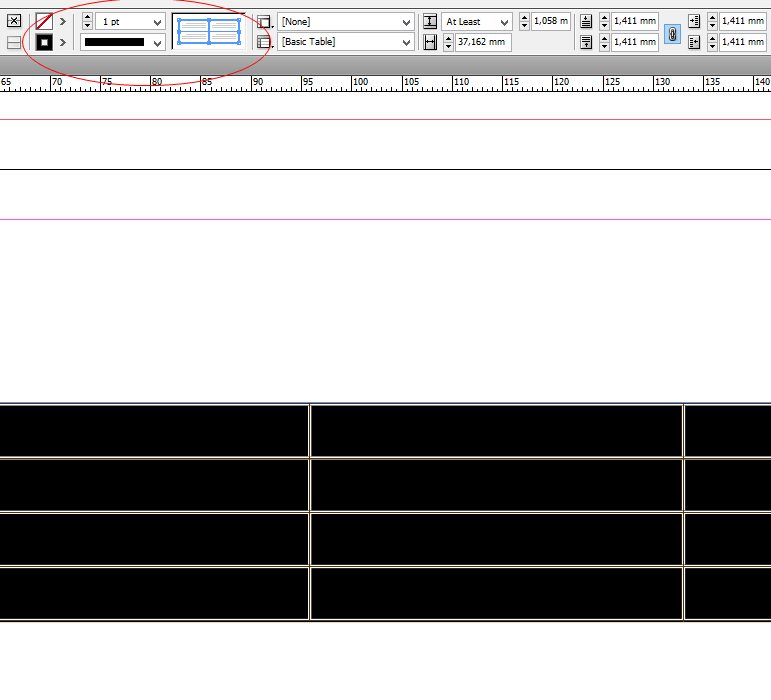Click the top cell inset 1,411 mm field
Viewport: 771px width, 700px height.
click(x=635, y=21)
